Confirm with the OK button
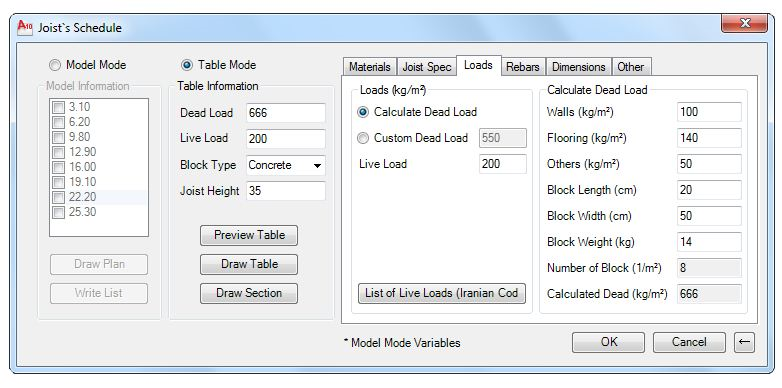This screenshot has height=388, width=782. (x=608, y=342)
